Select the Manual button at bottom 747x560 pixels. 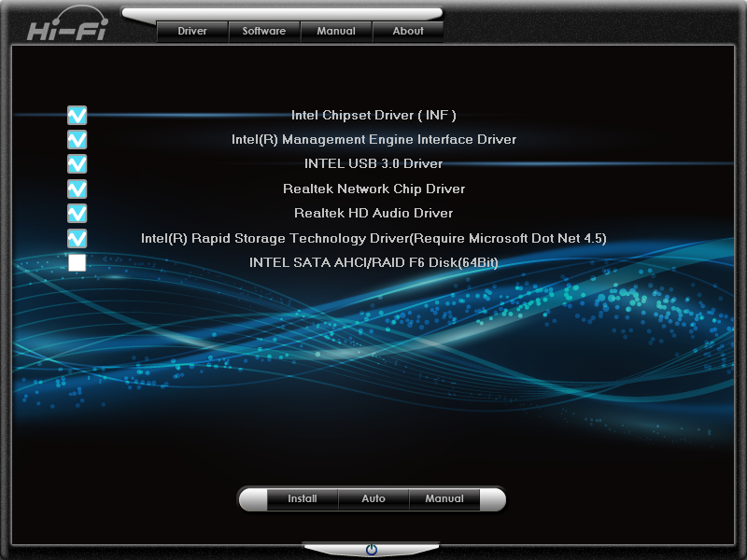tap(444, 498)
